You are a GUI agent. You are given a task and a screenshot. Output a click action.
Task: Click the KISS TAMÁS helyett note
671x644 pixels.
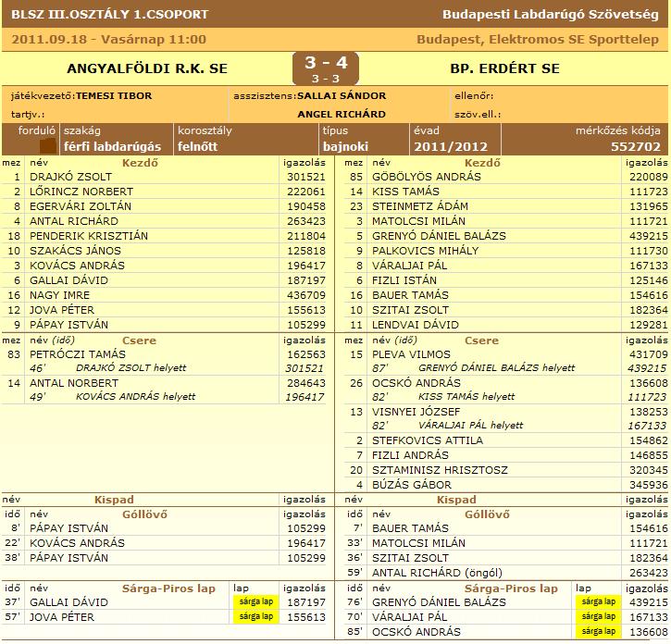coord(466,397)
